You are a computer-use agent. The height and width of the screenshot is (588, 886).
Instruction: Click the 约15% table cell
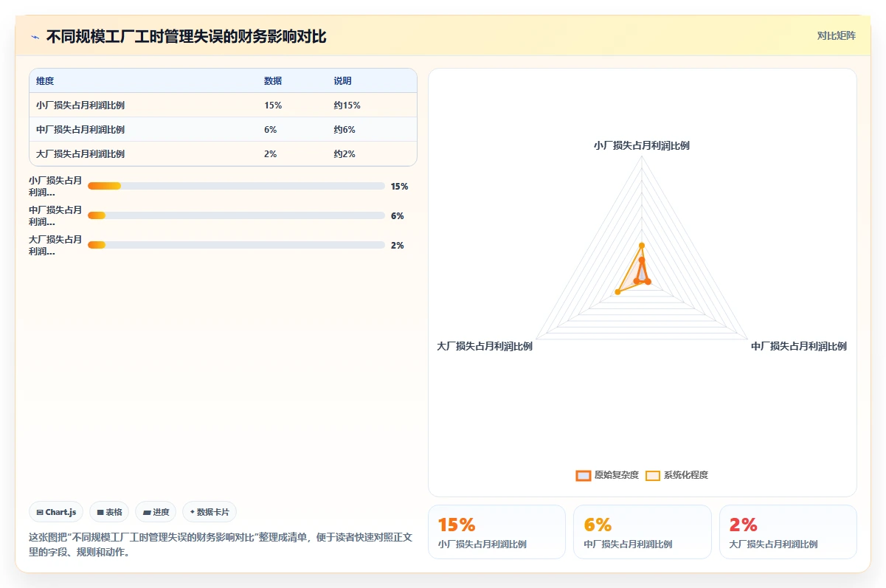coord(347,106)
